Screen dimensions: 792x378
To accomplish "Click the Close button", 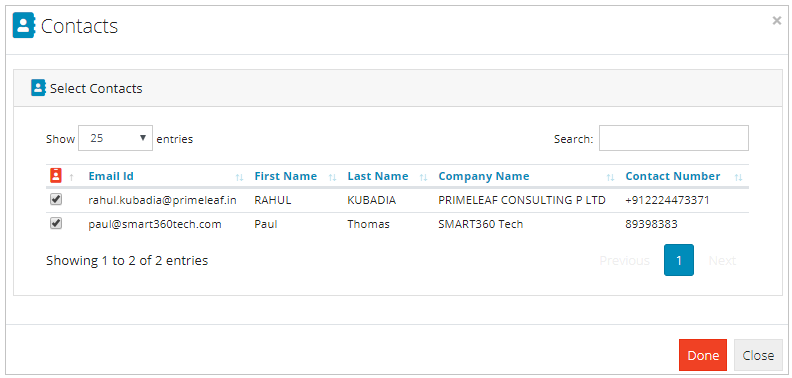I will (758, 355).
